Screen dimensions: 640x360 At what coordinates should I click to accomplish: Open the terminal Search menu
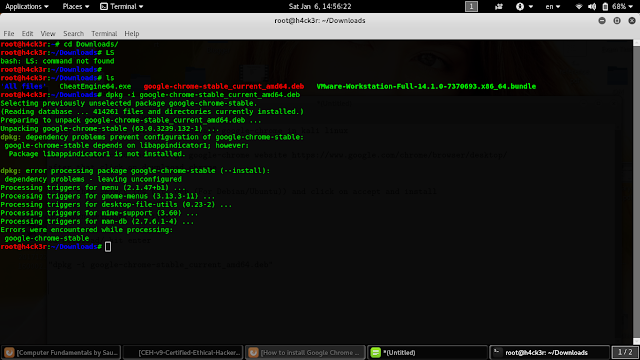pyautogui.click(x=73, y=33)
